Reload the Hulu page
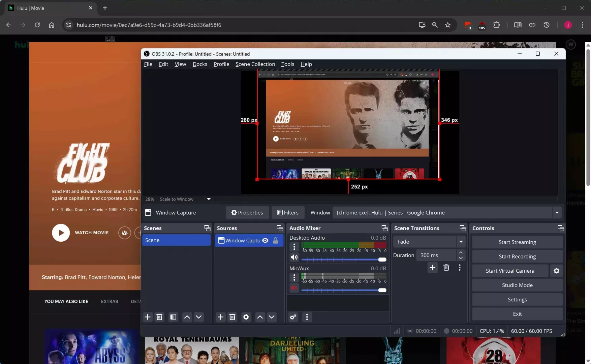This screenshot has width=591, height=364. [x=37, y=25]
